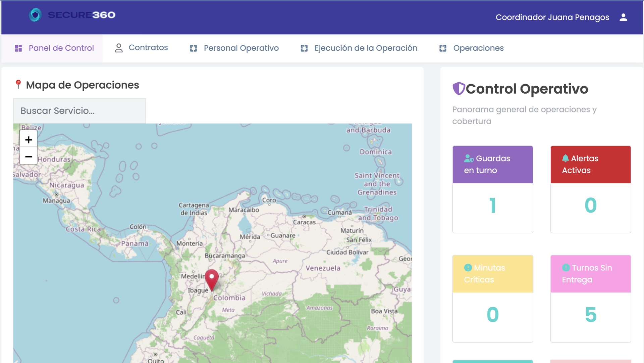Click the bell icon in Alertas Activas
Viewport: 644px width, 363px height.
[x=566, y=158]
